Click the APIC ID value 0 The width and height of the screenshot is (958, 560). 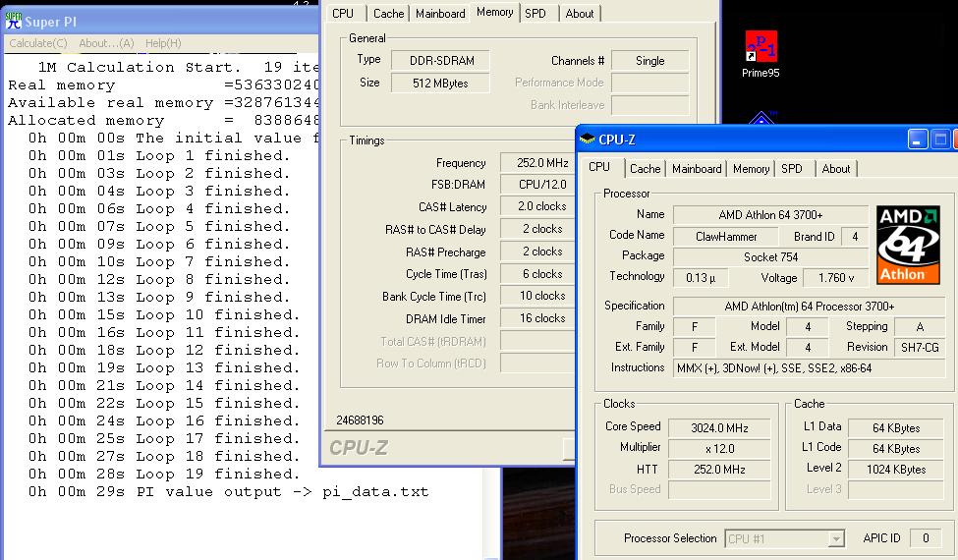point(926,538)
